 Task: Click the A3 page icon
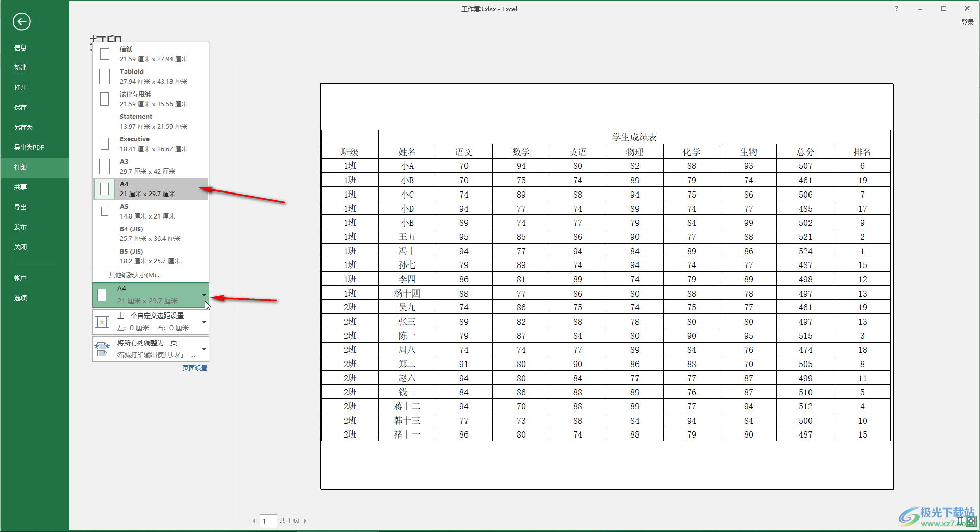(x=104, y=166)
